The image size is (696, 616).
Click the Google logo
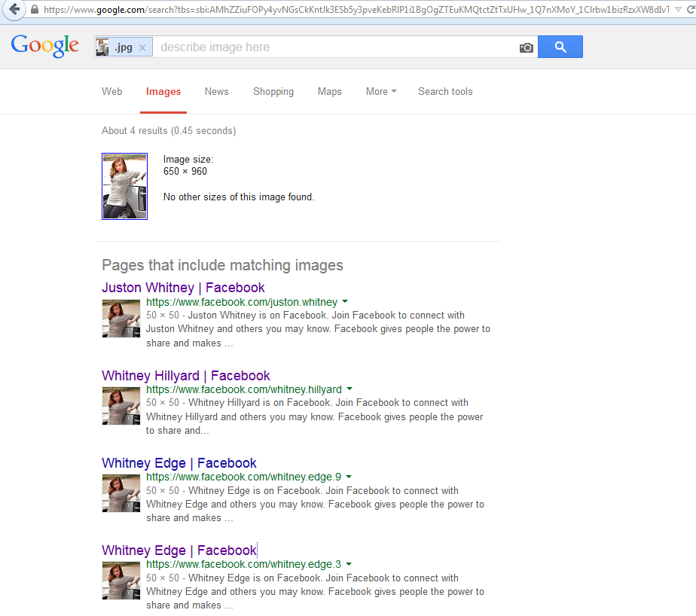coord(45,46)
